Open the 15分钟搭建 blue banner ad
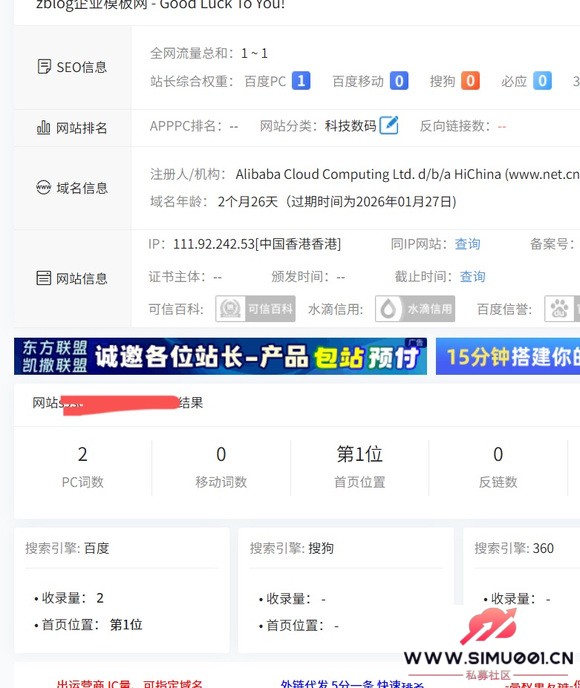Image resolution: width=580 pixels, height=688 pixels. coord(508,356)
